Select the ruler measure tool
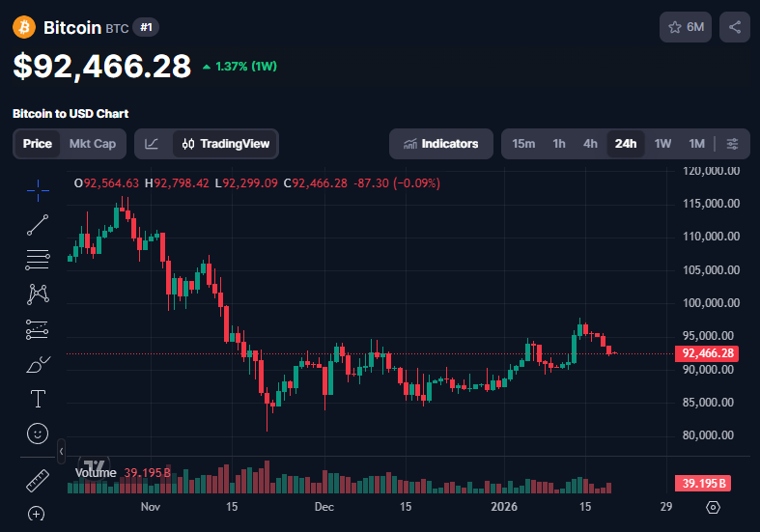The width and height of the screenshot is (760, 532). [38, 481]
